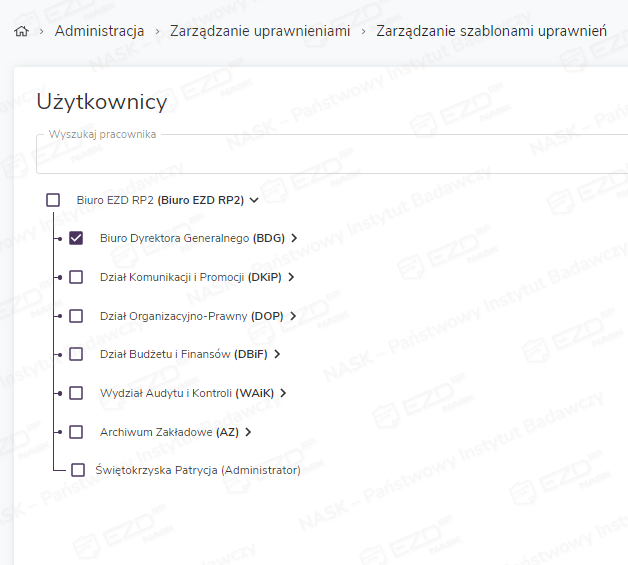This screenshot has height=565, width=628.
Task: Expand Dział Komunikacji i Promocji chevron
Action: tap(290, 277)
